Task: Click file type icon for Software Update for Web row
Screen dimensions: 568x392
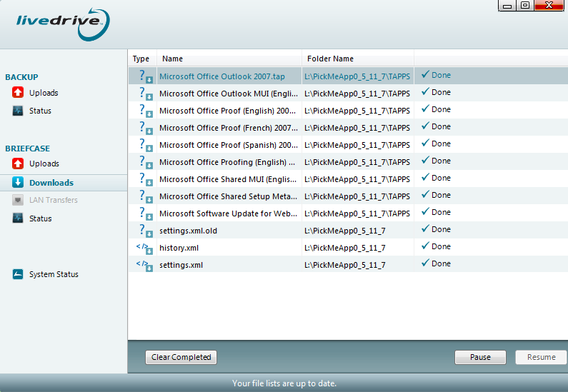Action: tap(145, 213)
